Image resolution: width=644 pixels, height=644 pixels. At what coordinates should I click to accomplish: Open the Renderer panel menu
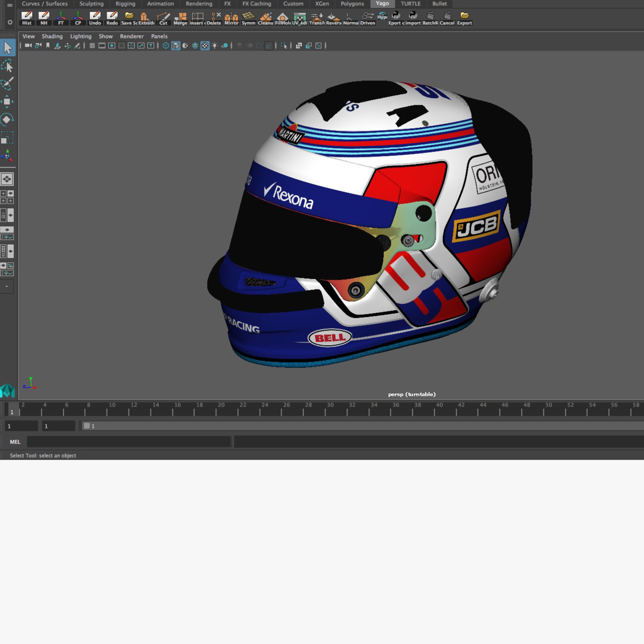tap(132, 36)
